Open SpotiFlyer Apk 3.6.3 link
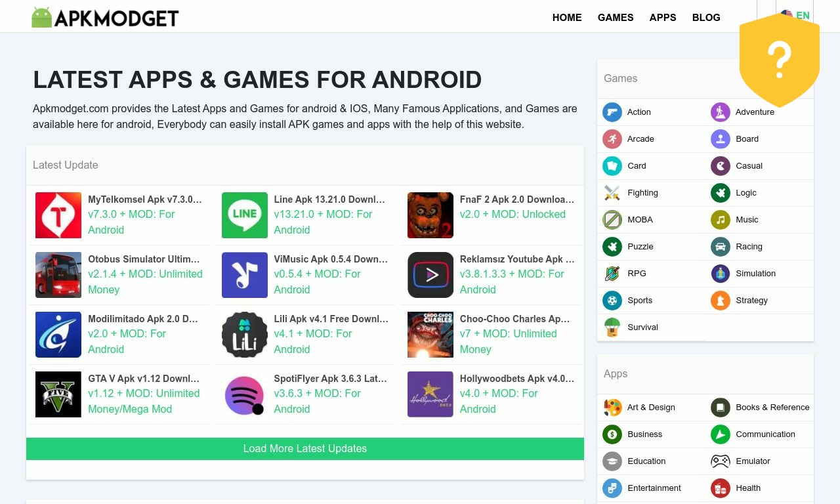 [x=331, y=379]
